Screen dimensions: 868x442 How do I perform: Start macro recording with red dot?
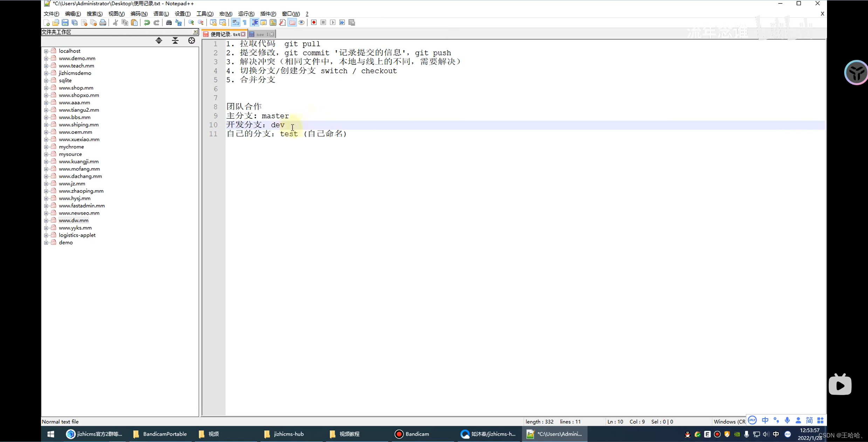pos(314,22)
